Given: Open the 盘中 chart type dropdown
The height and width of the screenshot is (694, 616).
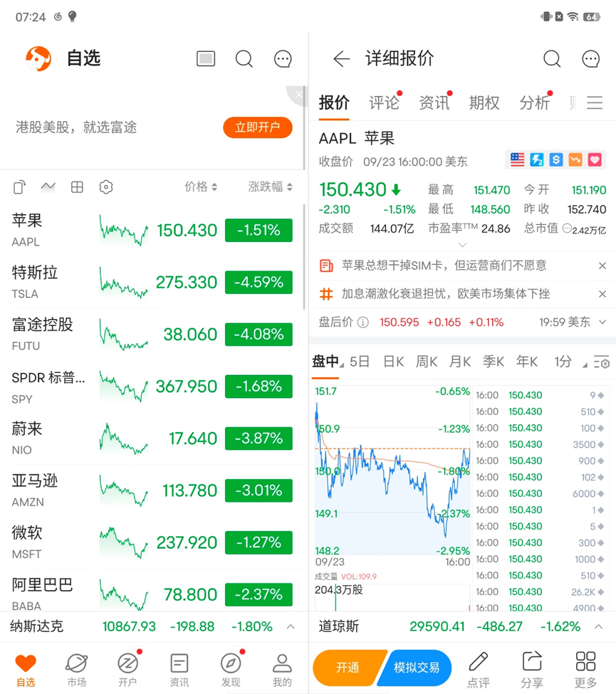Looking at the screenshot, I should 328,362.
